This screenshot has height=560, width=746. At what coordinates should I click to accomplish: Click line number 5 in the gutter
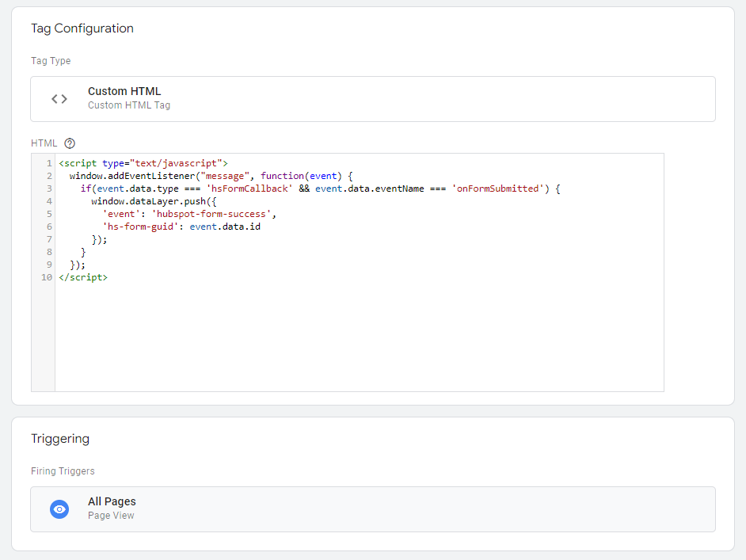tap(49, 214)
